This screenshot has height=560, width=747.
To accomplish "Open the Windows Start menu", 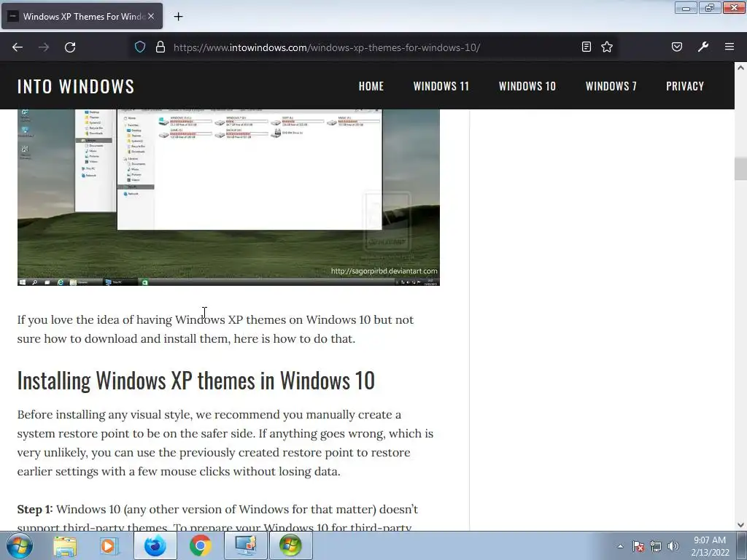I will point(20,545).
